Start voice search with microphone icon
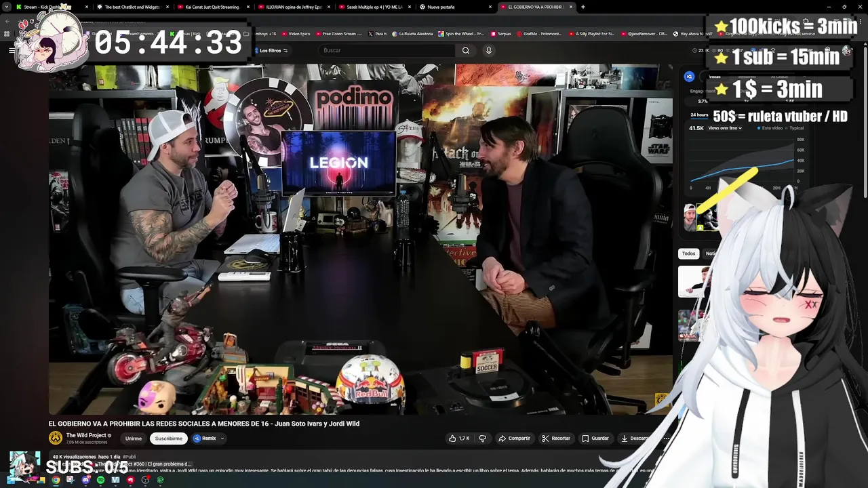Screen dimensions: 868x488 click(488, 50)
